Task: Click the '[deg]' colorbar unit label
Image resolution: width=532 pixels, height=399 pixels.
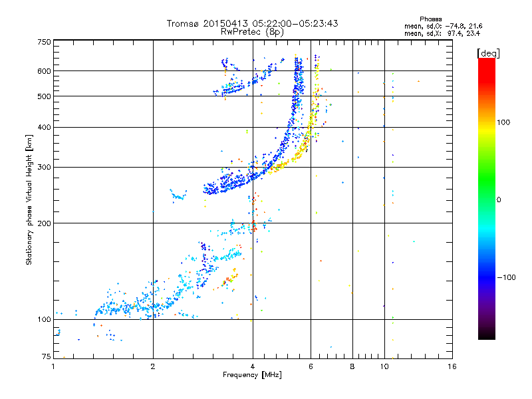Action: (x=488, y=53)
